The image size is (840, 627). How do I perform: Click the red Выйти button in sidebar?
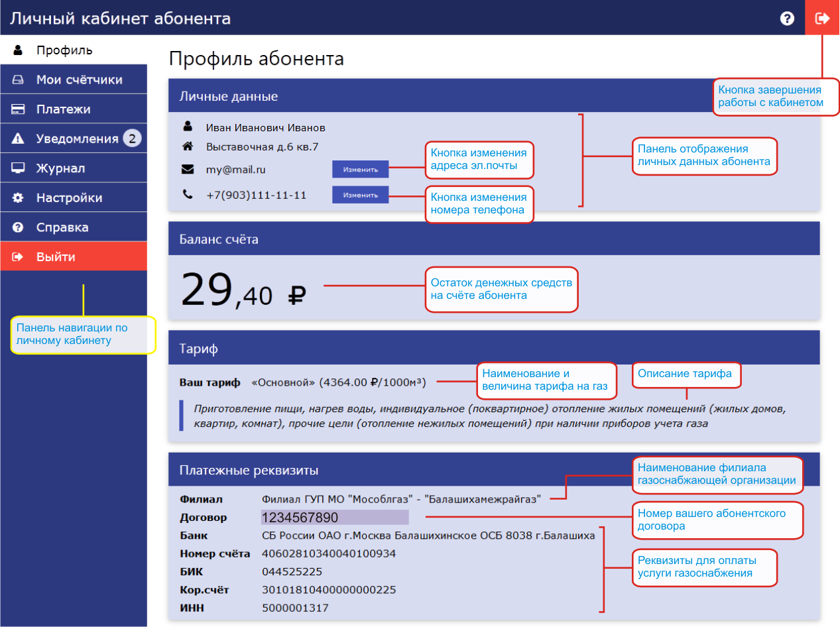[x=73, y=256]
